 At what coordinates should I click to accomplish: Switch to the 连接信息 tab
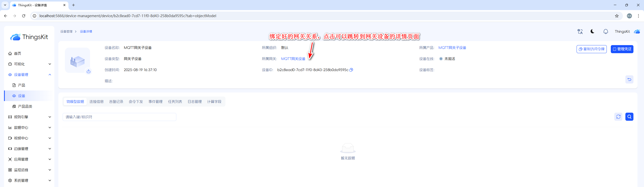tap(96, 102)
